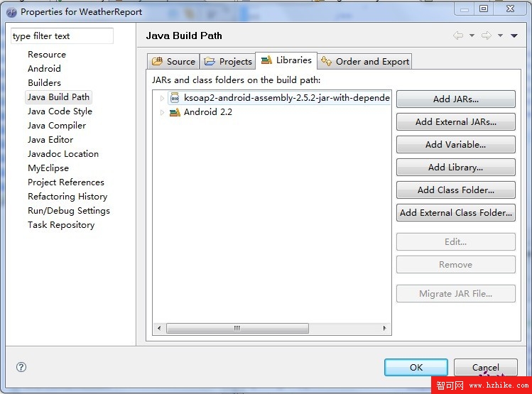Select the Libraries tab
This screenshot has width=532, height=394.
tap(286, 60)
